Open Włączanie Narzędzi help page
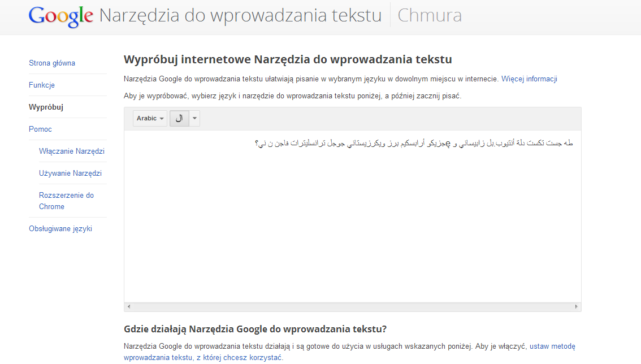 pos(72,151)
